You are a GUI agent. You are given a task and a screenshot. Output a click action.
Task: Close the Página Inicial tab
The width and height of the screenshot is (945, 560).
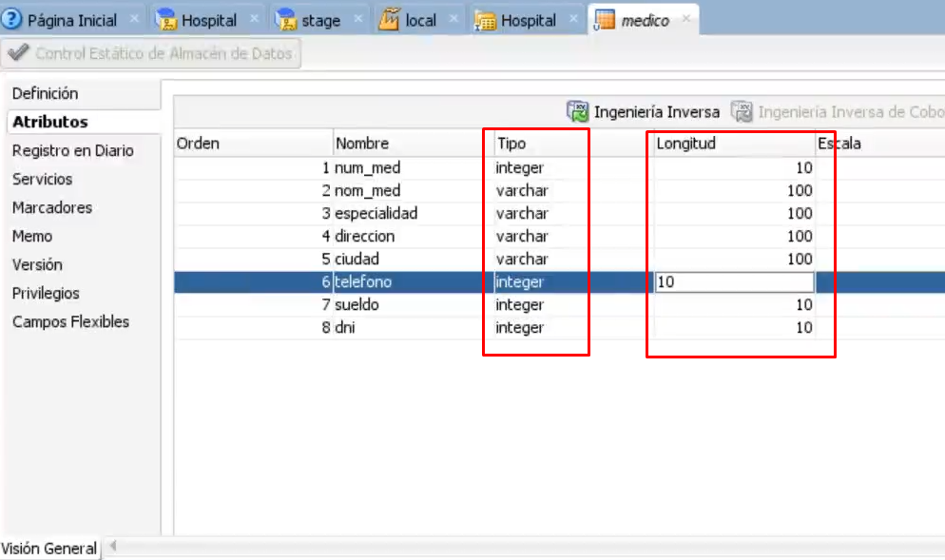(134, 19)
